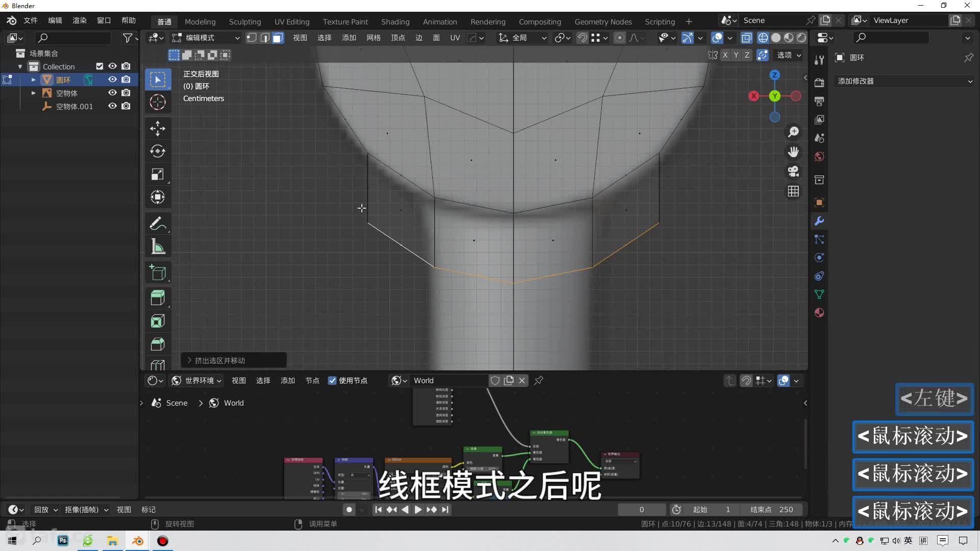Expand the 挤出选区并移动 operator panel
Screen dimensions: 980x551
click(233, 360)
